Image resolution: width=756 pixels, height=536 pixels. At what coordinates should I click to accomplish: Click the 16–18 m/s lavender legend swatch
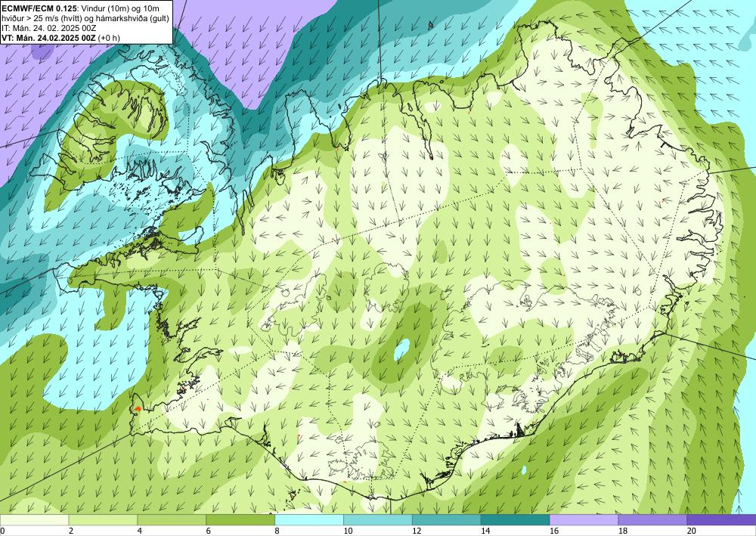click(584, 519)
